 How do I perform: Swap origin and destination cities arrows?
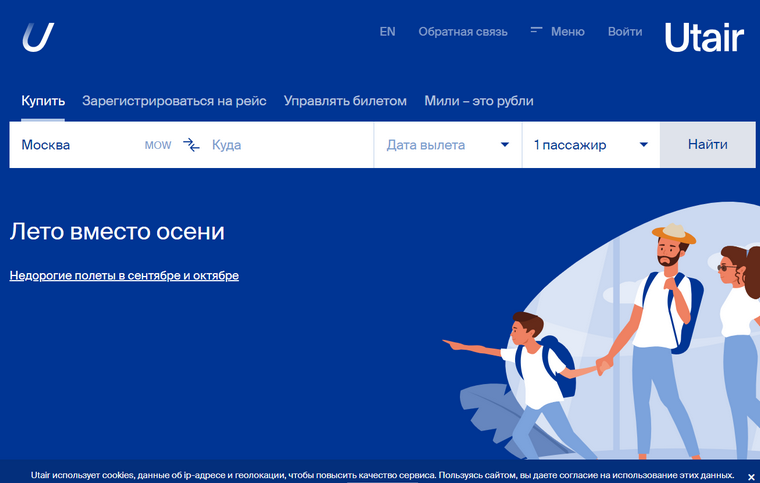click(191, 144)
